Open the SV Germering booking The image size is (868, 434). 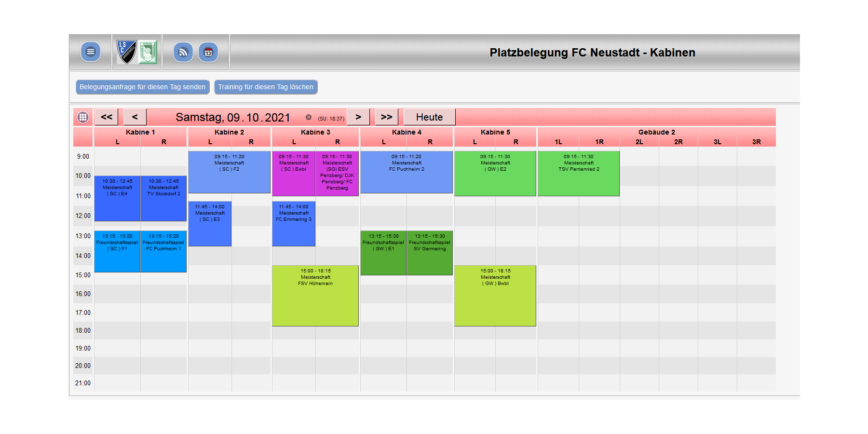430,253
